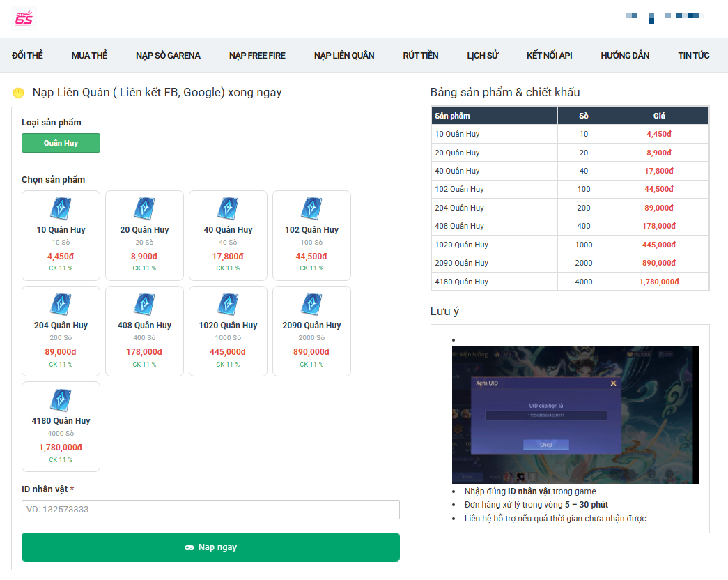The image size is (728, 580).
Task: Click the site logo in the header
Action: [x=24, y=17]
